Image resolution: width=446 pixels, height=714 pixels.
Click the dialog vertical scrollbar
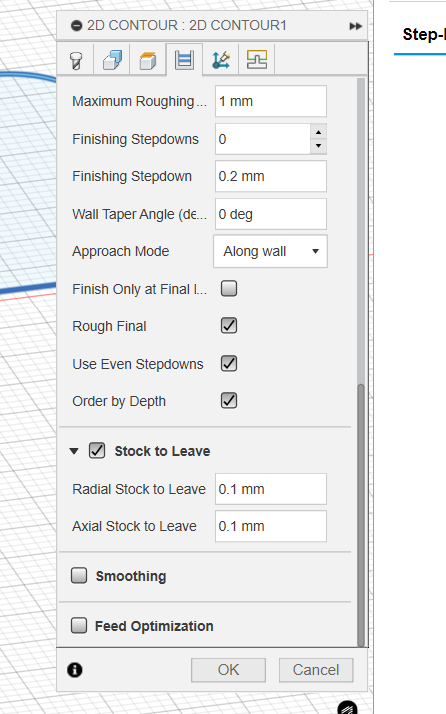click(x=361, y=515)
